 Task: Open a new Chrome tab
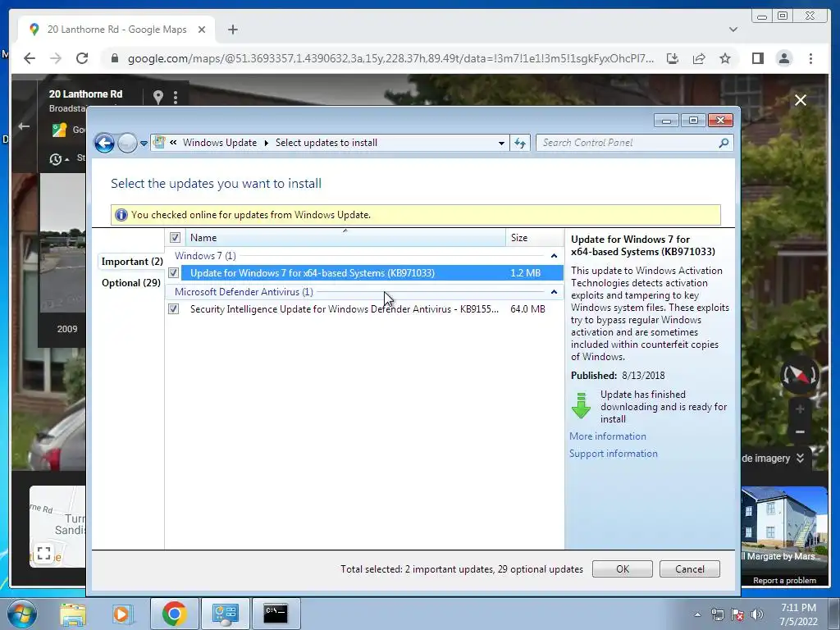(x=232, y=30)
